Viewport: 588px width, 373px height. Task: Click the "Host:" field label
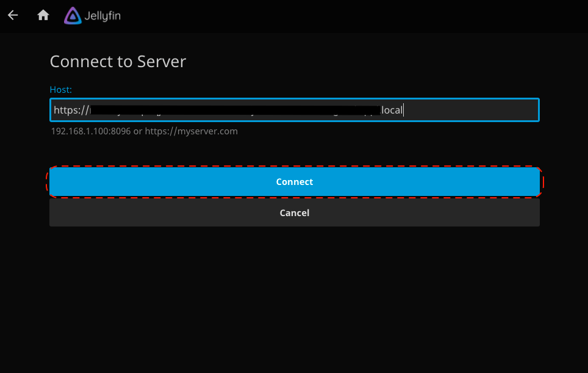(x=60, y=90)
